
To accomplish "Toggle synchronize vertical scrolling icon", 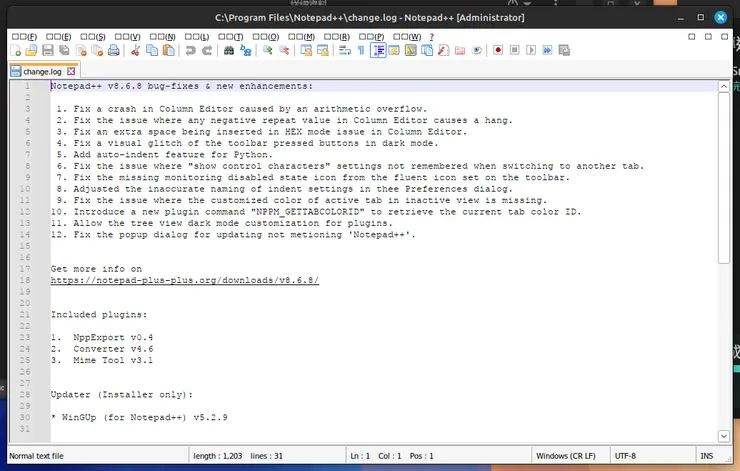I will 306,50.
